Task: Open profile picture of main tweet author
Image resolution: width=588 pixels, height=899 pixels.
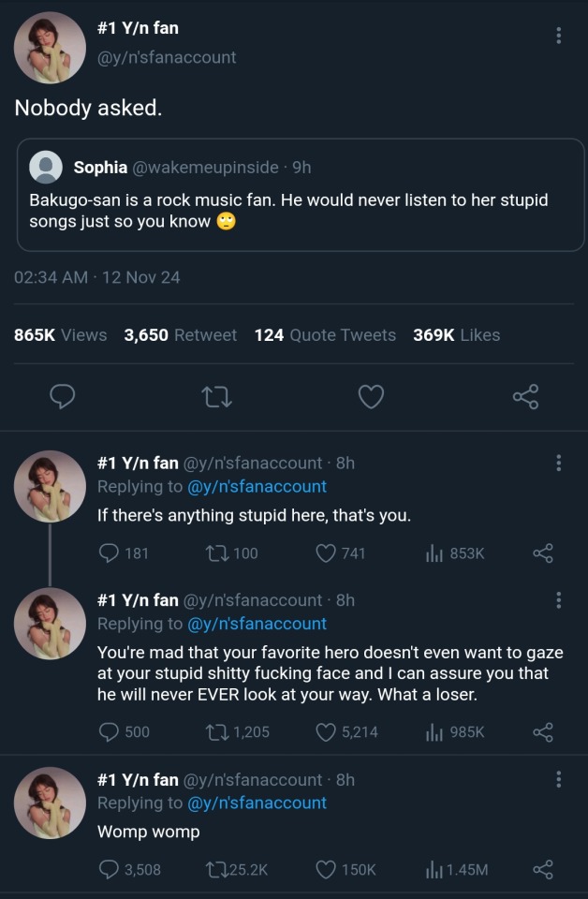Action: click(x=50, y=48)
